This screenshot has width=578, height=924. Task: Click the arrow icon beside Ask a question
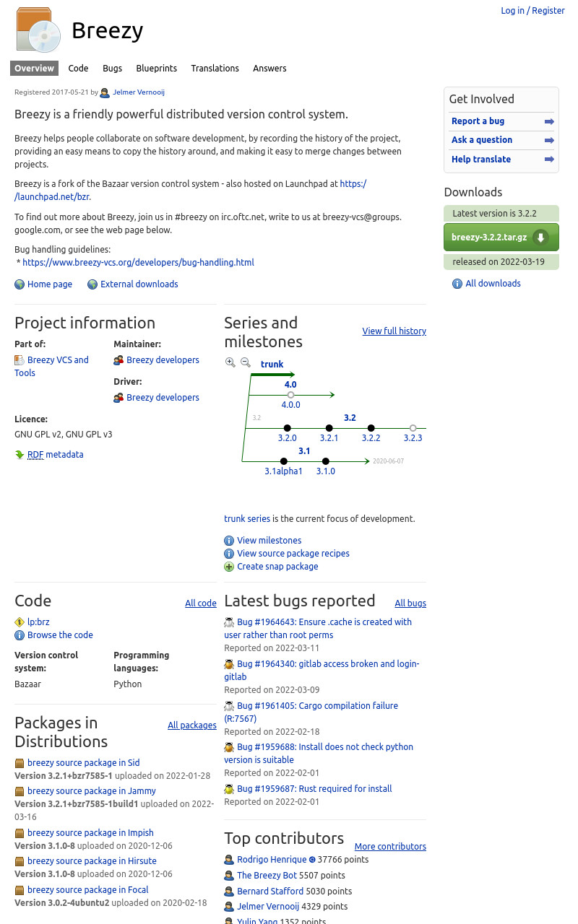tap(549, 141)
